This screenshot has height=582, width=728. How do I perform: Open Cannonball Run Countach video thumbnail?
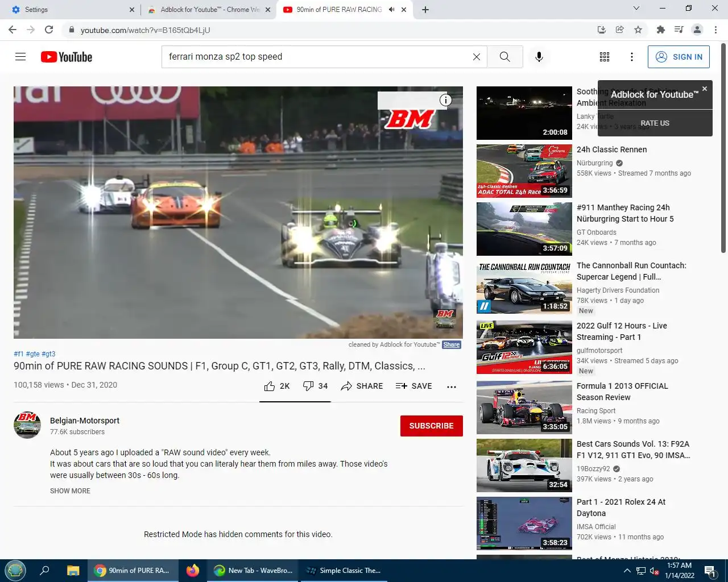click(x=524, y=287)
